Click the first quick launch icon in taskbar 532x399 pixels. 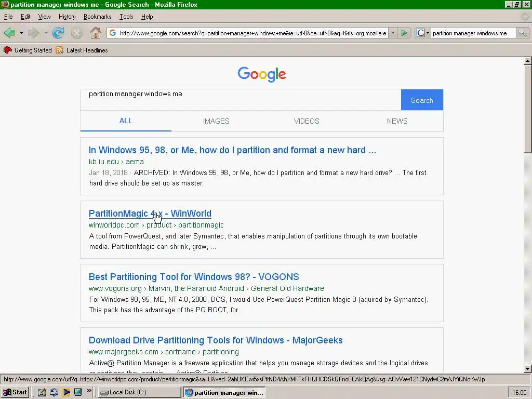click(42, 392)
